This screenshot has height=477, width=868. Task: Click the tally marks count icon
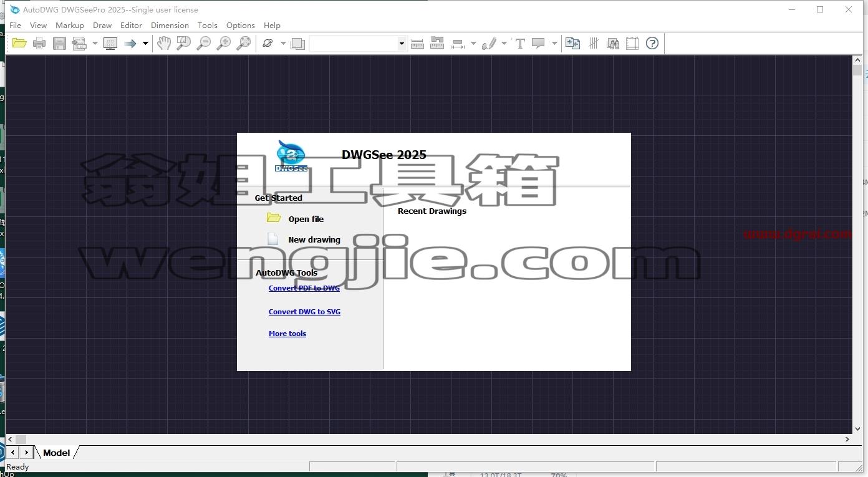593,43
